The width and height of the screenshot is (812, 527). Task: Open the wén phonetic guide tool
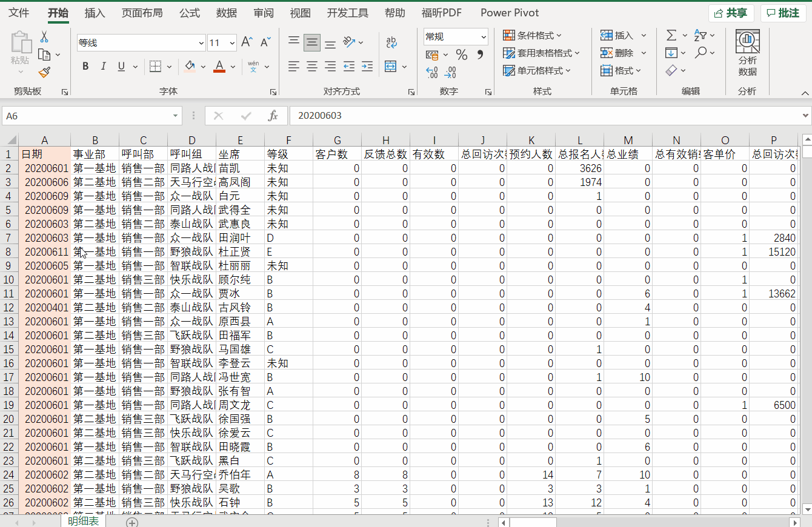253,66
